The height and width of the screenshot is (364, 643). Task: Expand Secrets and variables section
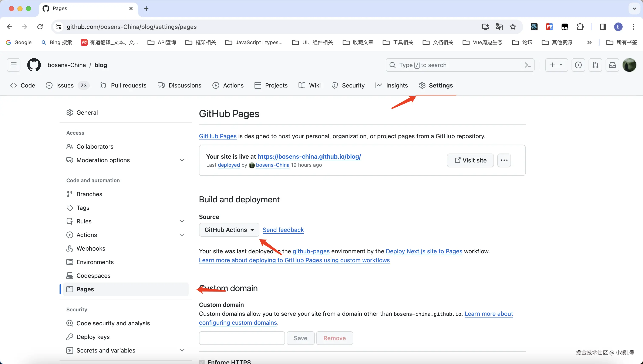point(182,350)
